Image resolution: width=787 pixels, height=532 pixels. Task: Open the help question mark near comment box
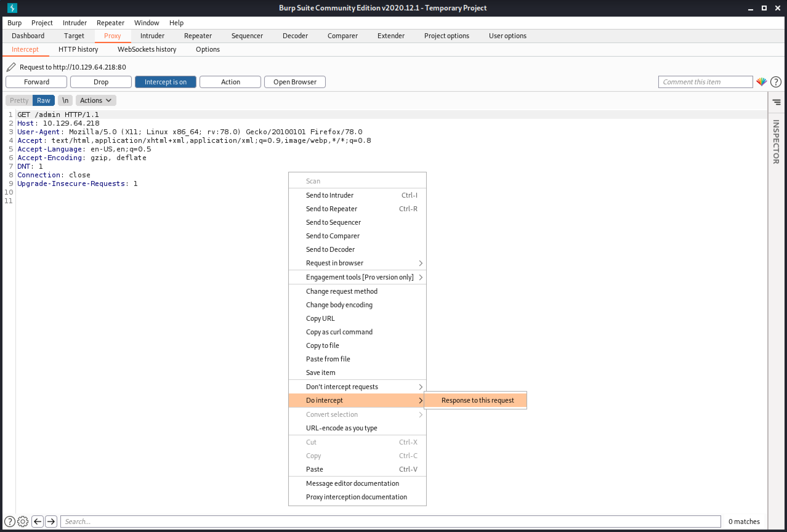point(776,82)
